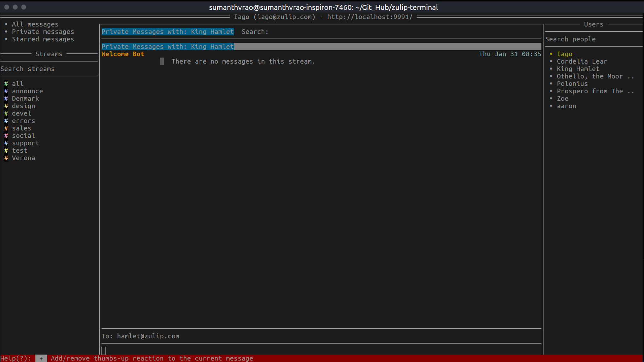Viewport: 644px width, 362px height.
Task: Open Starred messages view
Action: tap(43, 39)
